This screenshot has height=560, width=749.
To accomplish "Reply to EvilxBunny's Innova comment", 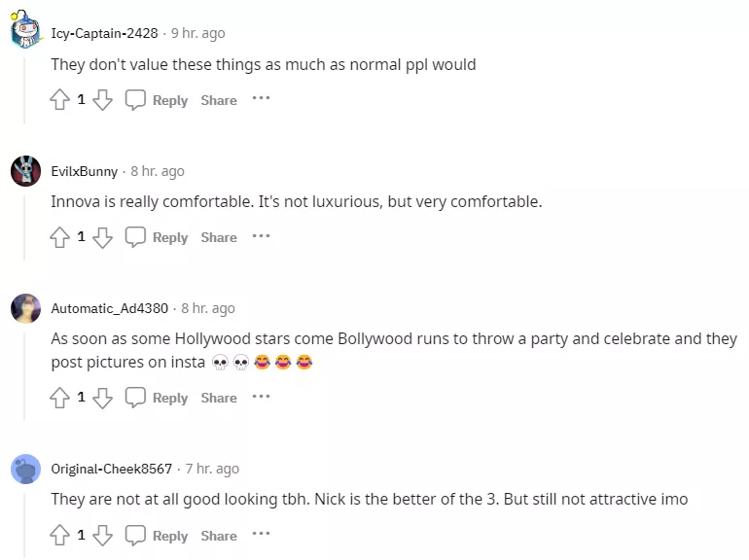I will 158,237.
